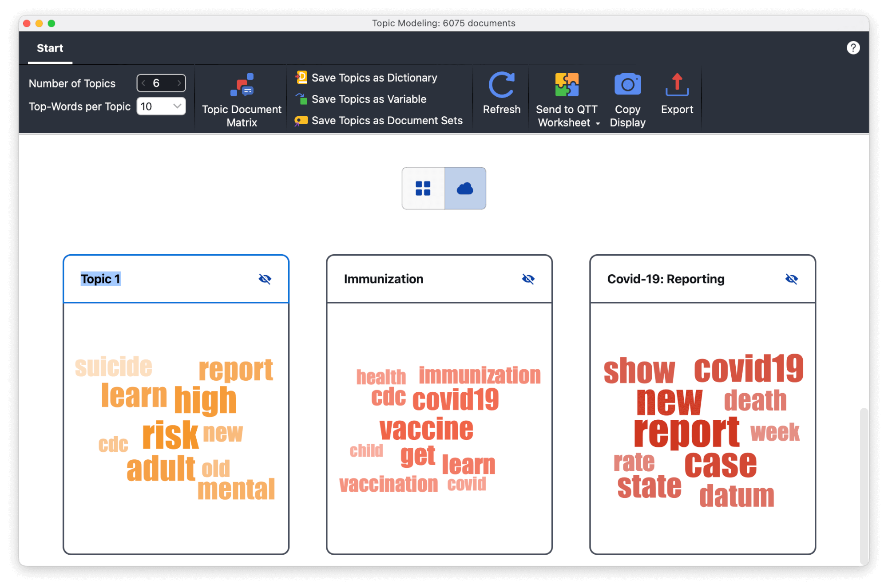Click Save Topics as Variable icon
The height and width of the screenshot is (588, 888).
(301, 99)
